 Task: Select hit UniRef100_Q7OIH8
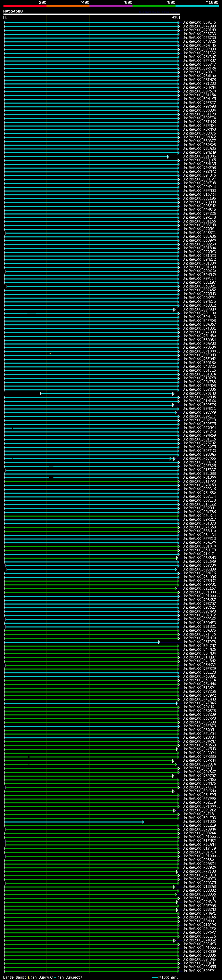pos(199,394)
